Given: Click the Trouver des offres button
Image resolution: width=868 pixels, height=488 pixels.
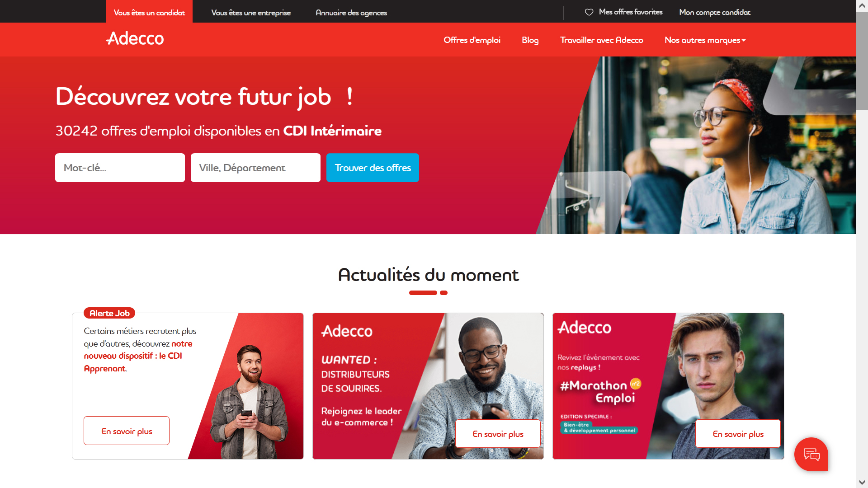Looking at the screenshot, I should point(373,168).
